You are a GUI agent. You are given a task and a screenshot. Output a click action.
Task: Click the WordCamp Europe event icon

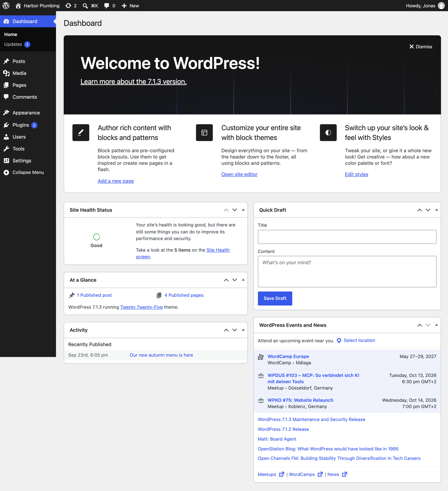pos(261,357)
